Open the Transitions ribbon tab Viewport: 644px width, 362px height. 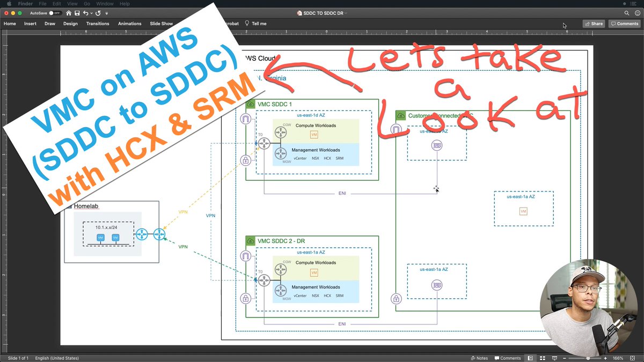(x=98, y=24)
